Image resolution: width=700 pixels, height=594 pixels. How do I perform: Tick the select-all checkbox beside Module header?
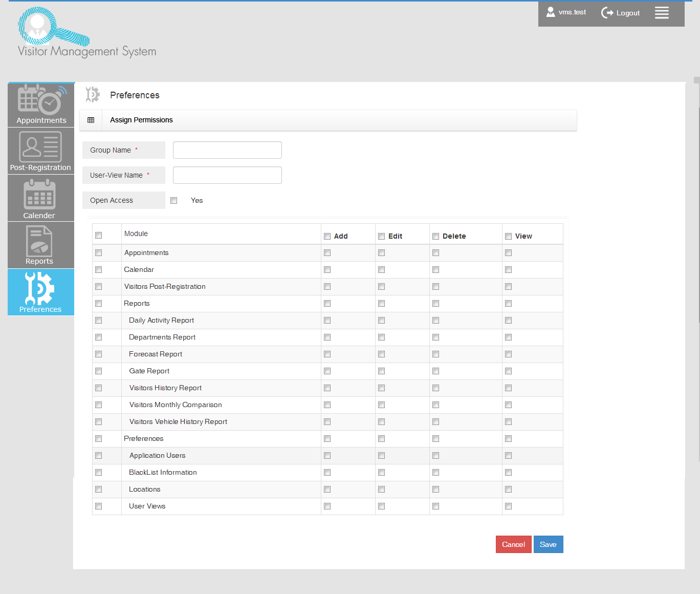(99, 236)
